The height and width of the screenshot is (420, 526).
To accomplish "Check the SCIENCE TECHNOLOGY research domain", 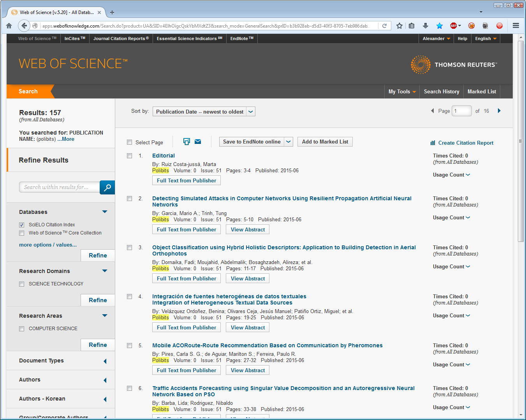I will pyautogui.click(x=22, y=284).
